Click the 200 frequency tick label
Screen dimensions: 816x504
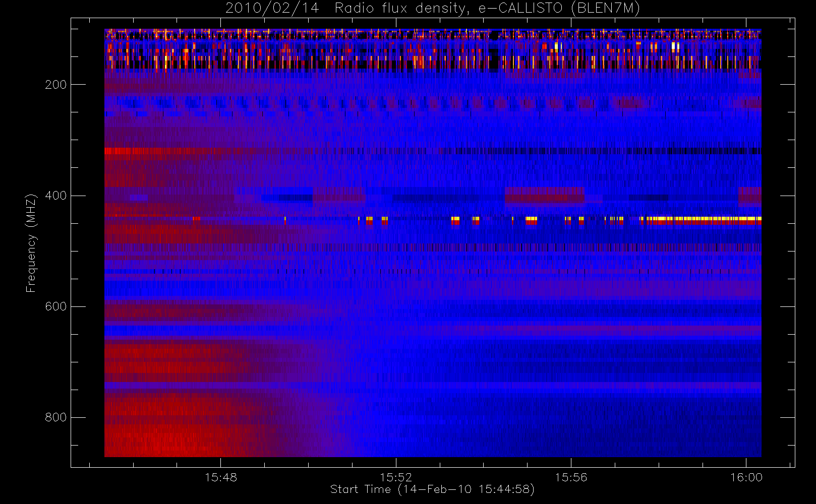tap(56, 85)
